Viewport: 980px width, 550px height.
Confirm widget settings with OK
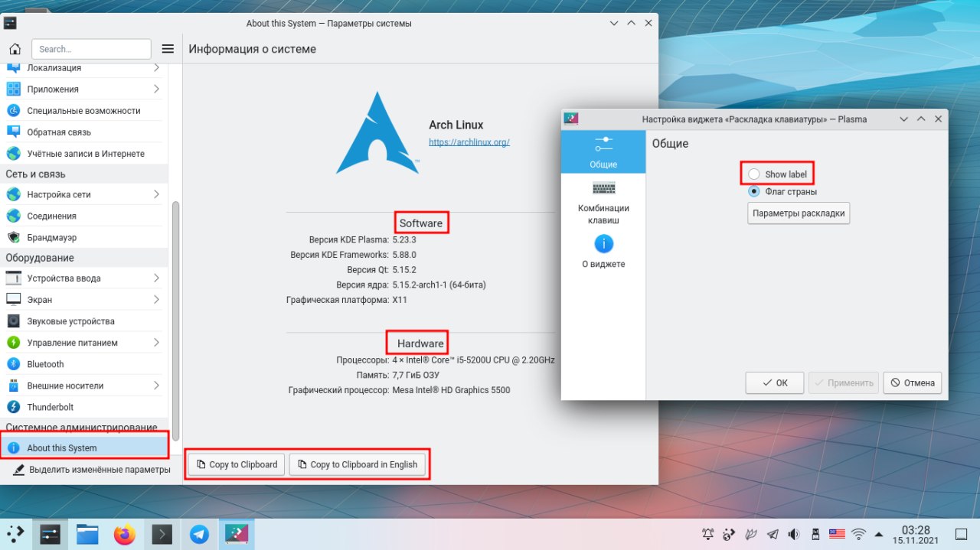tap(775, 382)
